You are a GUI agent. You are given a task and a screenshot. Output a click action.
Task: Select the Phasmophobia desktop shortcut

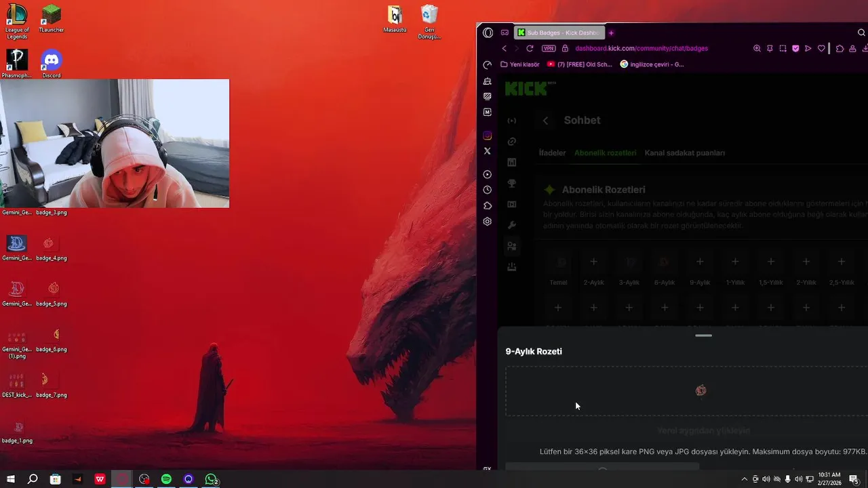click(x=17, y=64)
